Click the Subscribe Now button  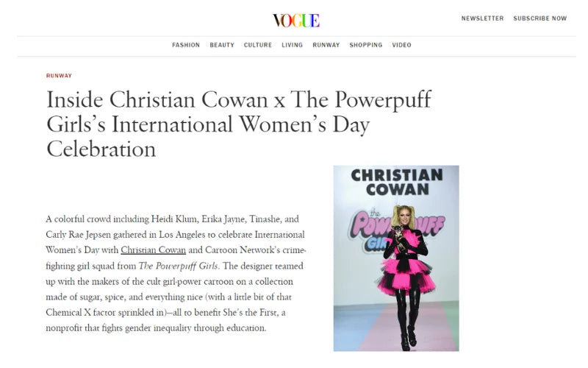coord(539,18)
